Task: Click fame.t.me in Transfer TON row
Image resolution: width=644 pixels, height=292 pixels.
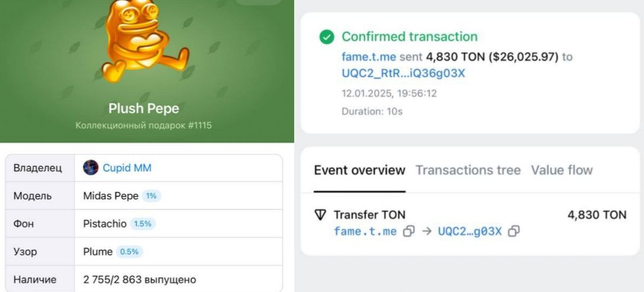Action: tap(365, 231)
